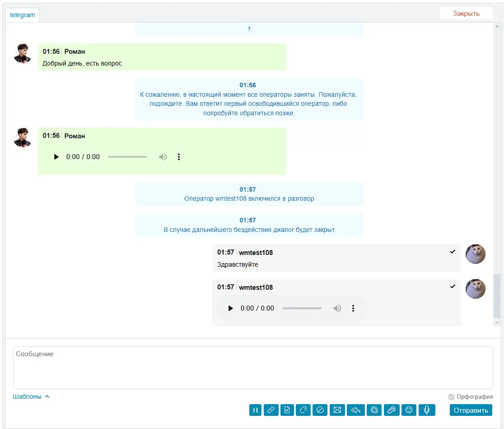Screen dimensions: 504x429
Task: Click the tag label icon button
Action: 303,410
